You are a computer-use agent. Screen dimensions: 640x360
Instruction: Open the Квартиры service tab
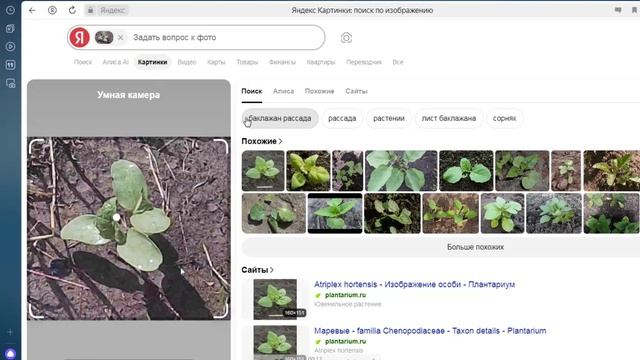pyautogui.click(x=321, y=62)
